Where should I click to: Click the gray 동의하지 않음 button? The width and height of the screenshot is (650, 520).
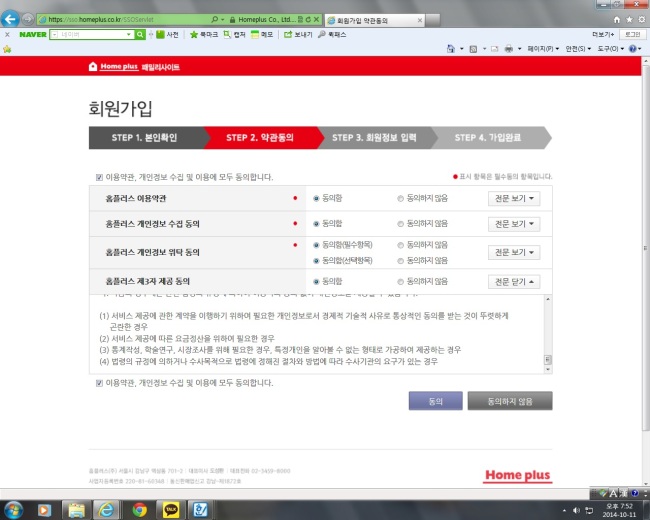(510, 401)
